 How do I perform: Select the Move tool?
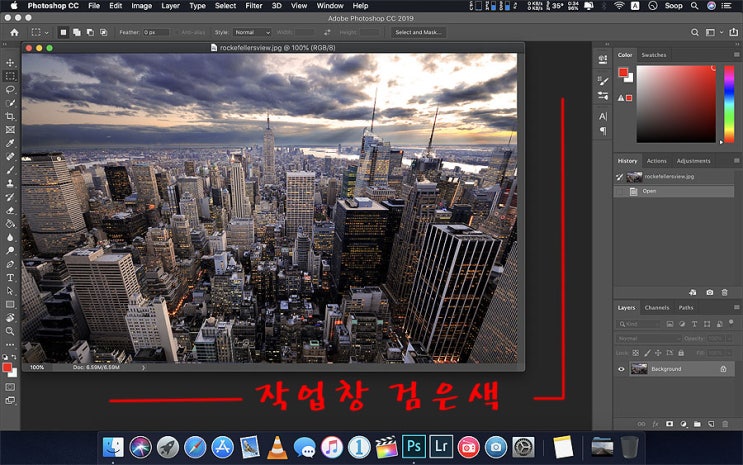tap(10, 62)
